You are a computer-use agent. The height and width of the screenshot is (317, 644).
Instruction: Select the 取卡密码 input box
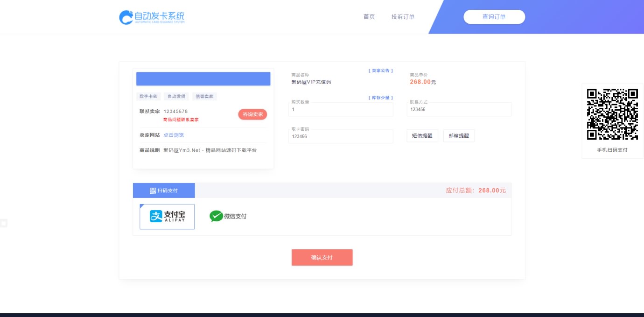[x=341, y=137]
